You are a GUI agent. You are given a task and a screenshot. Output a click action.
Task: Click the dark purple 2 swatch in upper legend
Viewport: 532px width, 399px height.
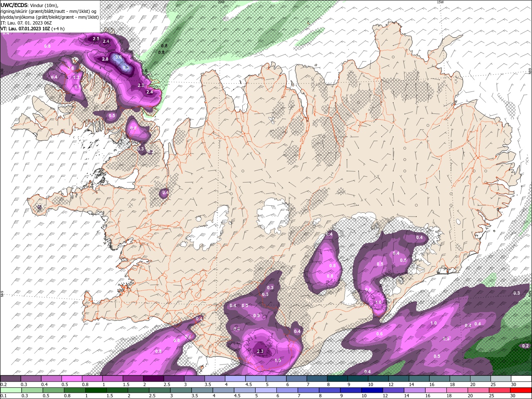pos(153,379)
